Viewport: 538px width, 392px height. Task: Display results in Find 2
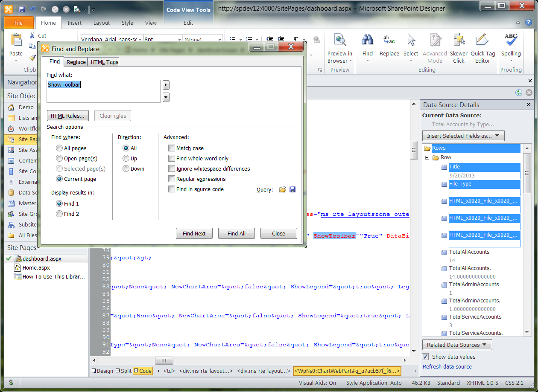point(59,214)
